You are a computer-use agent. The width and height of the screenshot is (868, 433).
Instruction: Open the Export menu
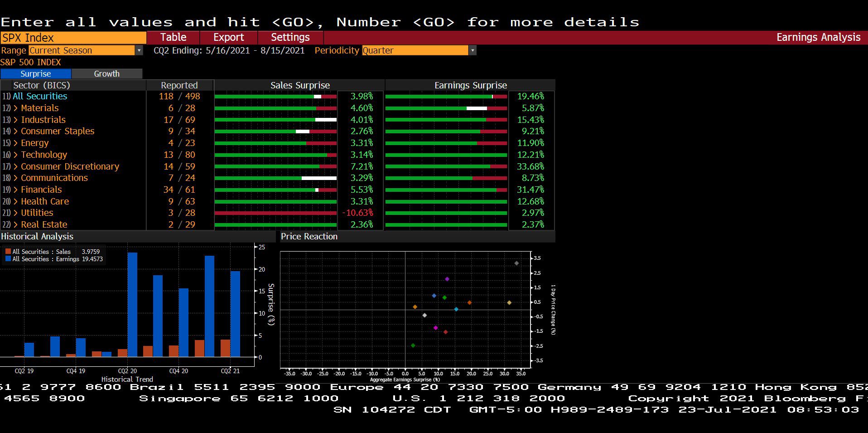tap(229, 37)
